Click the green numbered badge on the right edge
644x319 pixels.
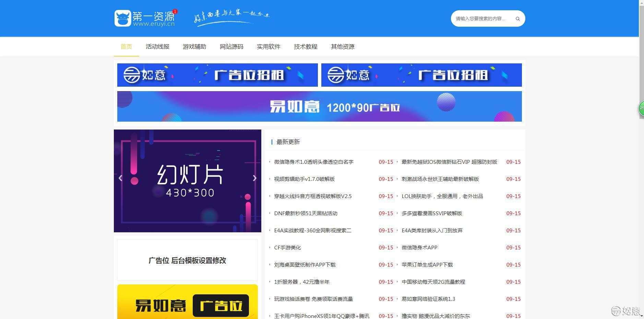point(641,108)
